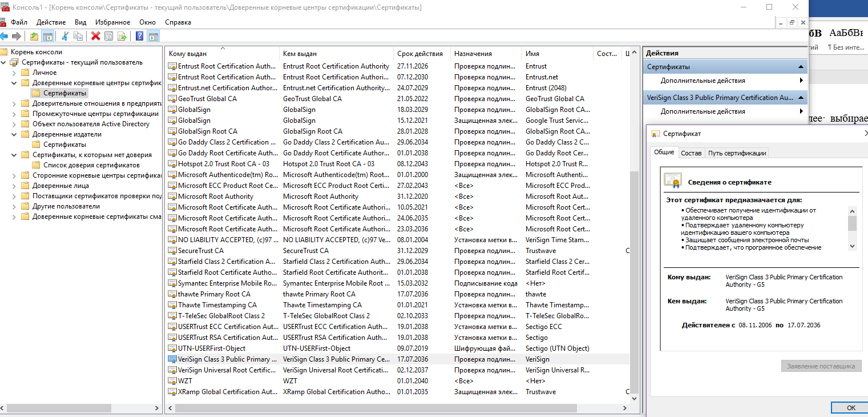Click the blue Back arrow in toolbar
The height and width of the screenshot is (417, 868).
pos(4,36)
